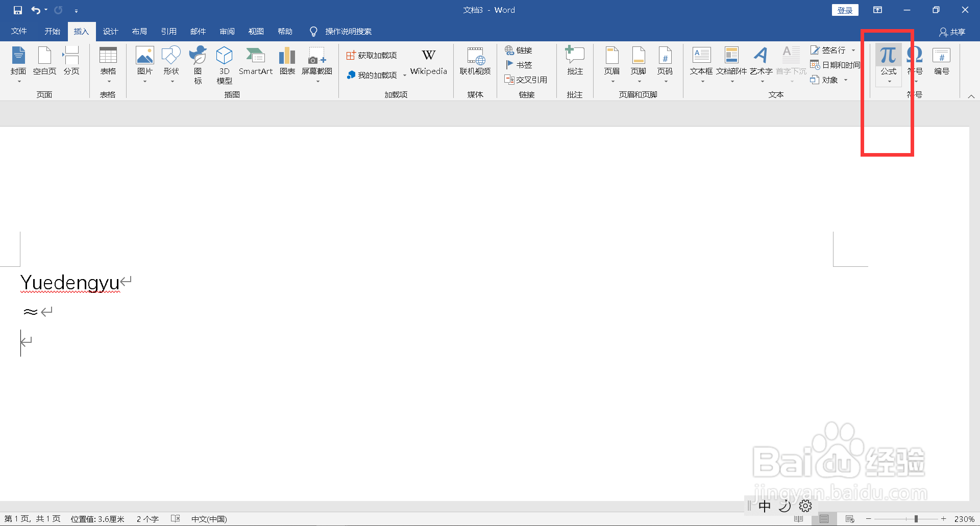Insert 日期和时间 (Date and Time)

pos(835,65)
